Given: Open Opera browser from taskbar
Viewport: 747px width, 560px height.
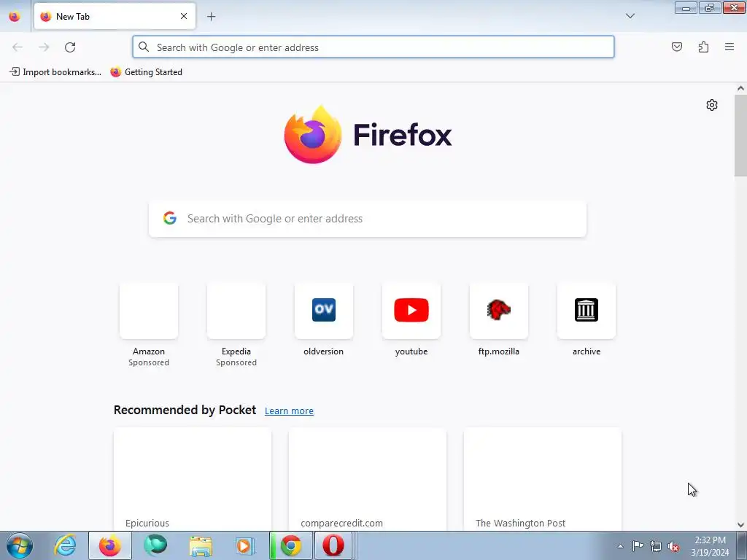Looking at the screenshot, I should pos(333,545).
